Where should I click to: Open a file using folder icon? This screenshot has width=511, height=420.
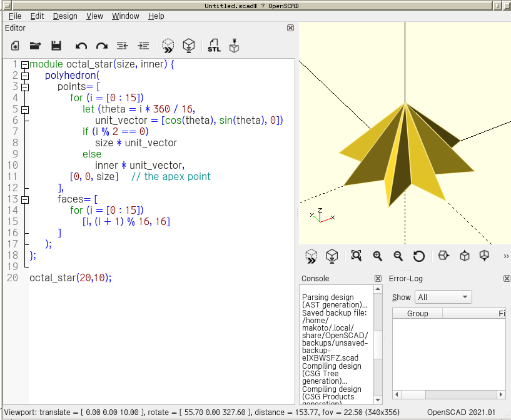pos(35,46)
